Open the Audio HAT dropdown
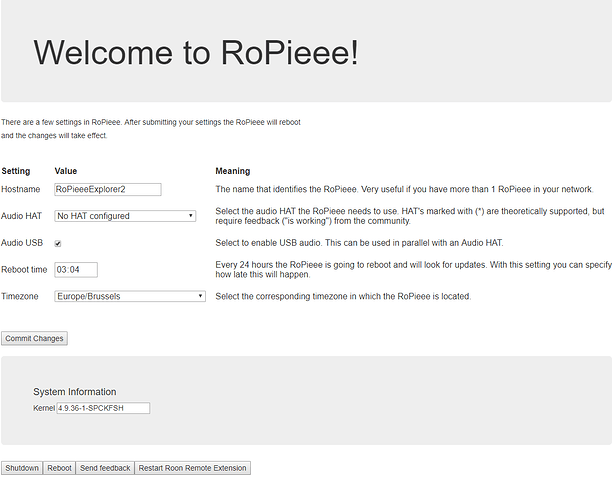612x499 pixels. pos(125,216)
